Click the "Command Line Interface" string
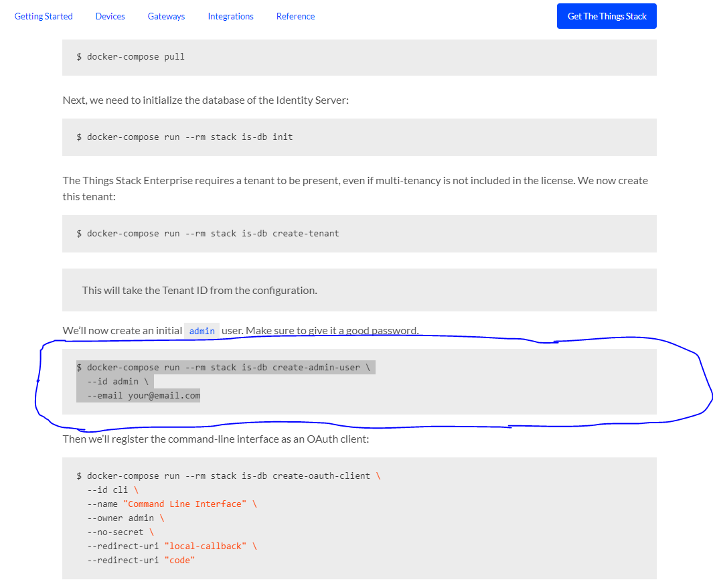 (185, 504)
